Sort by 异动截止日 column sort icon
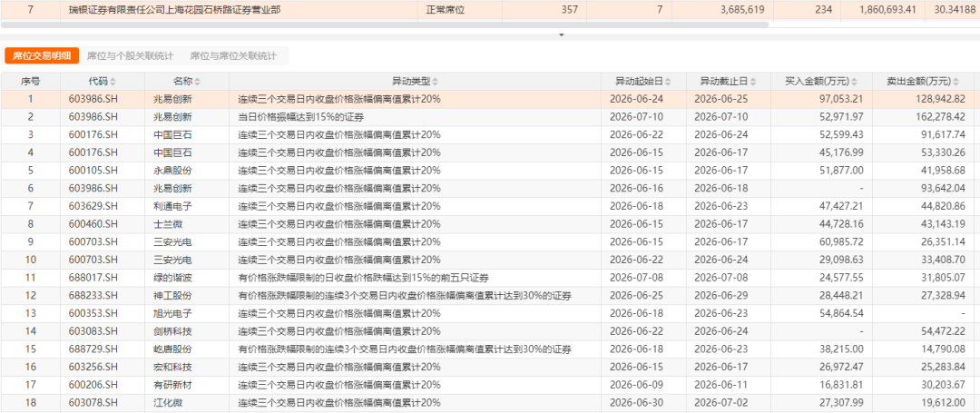 [x=752, y=82]
